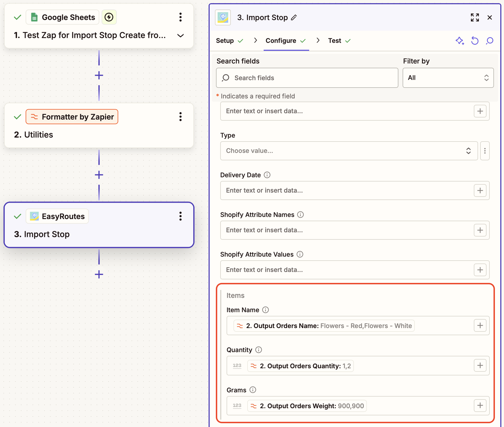Open three-dot menu on Google Sheets step
504x427 pixels.
coord(181,17)
